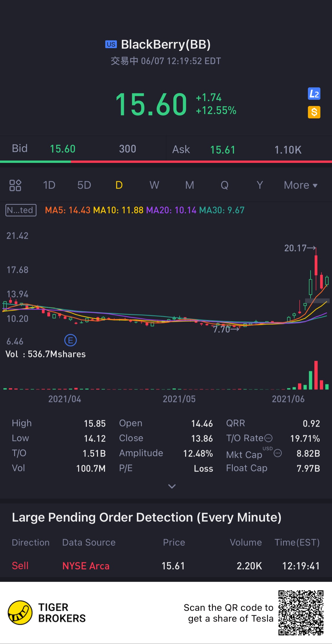Tap the Vol value 100.7M
This screenshot has width=332, height=644.
[x=91, y=468]
